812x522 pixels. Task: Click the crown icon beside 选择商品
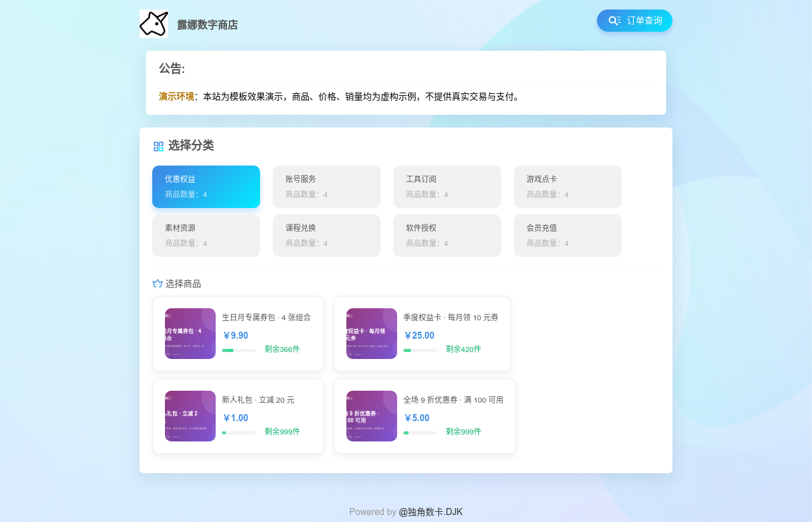[x=157, y=284]
